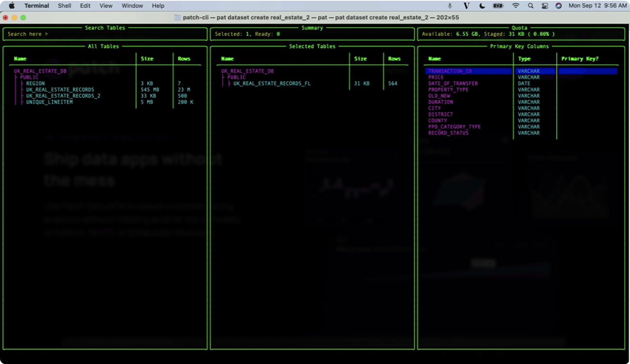
Task: Click the Siri icon in menu bar
Action: pos(558,6)
